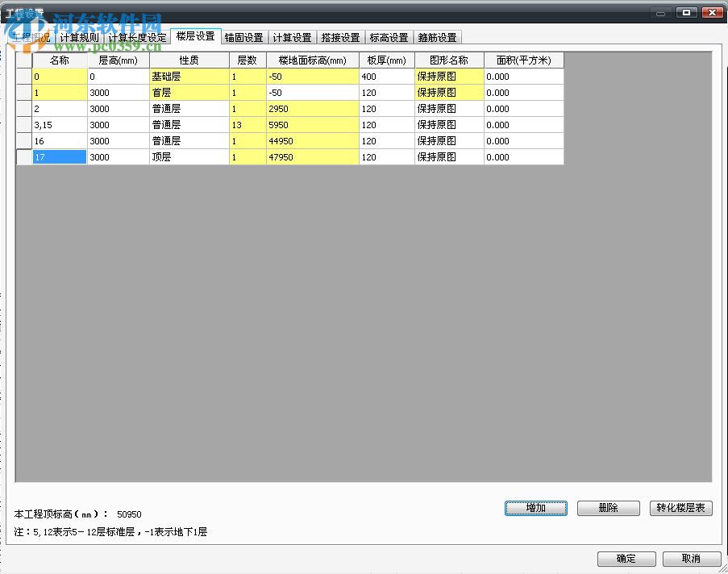Viewport: 728px width, 574px height.
Task: Switch to the 箍筋设置 tab
Action: click(x=436, y=37)
